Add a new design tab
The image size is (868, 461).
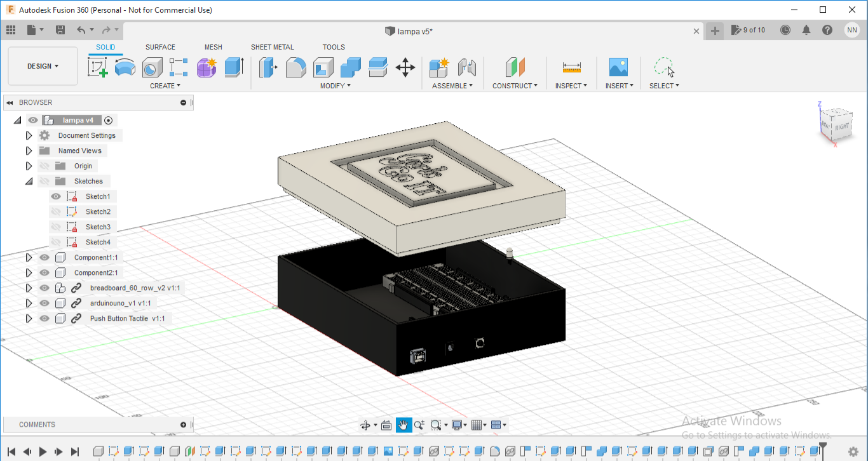[715, 30]
